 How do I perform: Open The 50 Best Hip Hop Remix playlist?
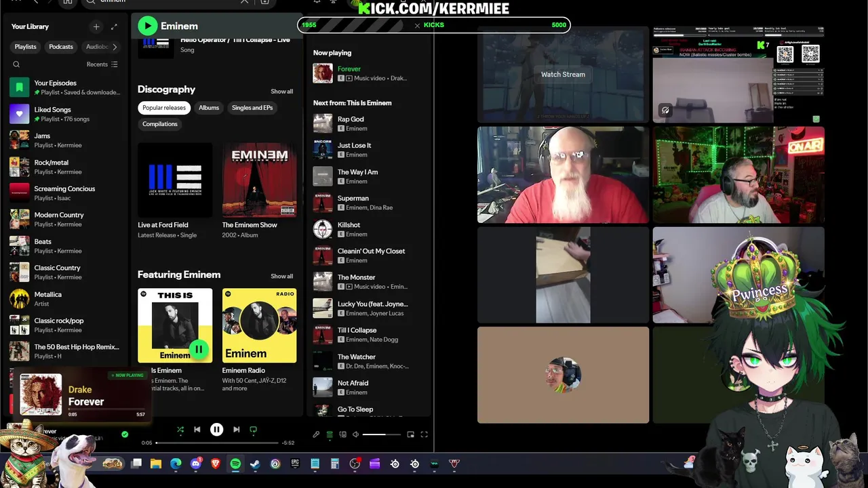click(x=66, y=351)
